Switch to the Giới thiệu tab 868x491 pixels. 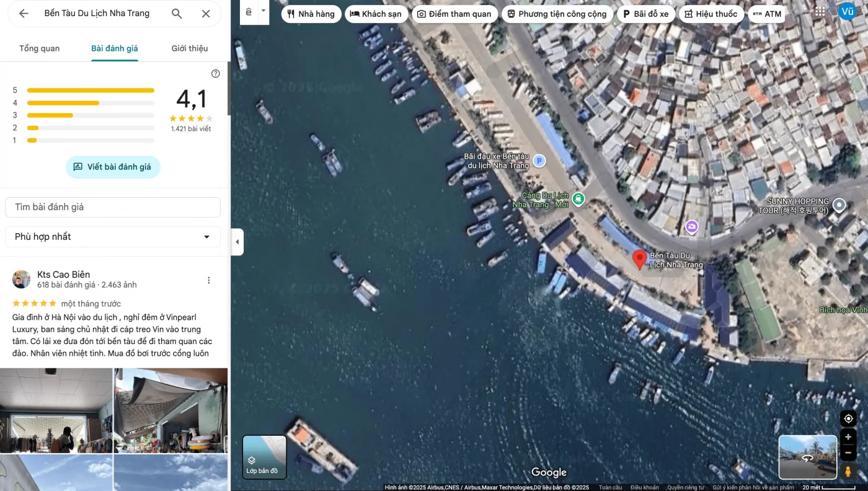coord(190,48)
